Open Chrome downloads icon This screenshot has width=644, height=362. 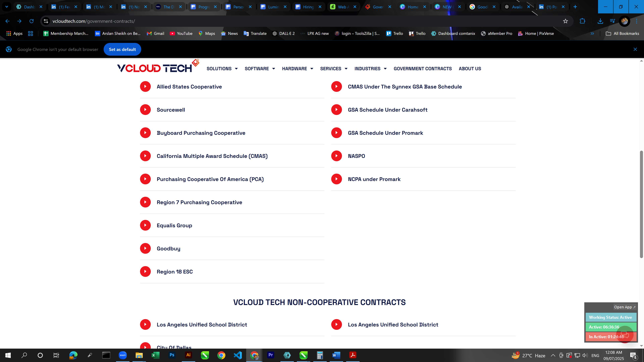pyautogui.click(x=600, y=21)
